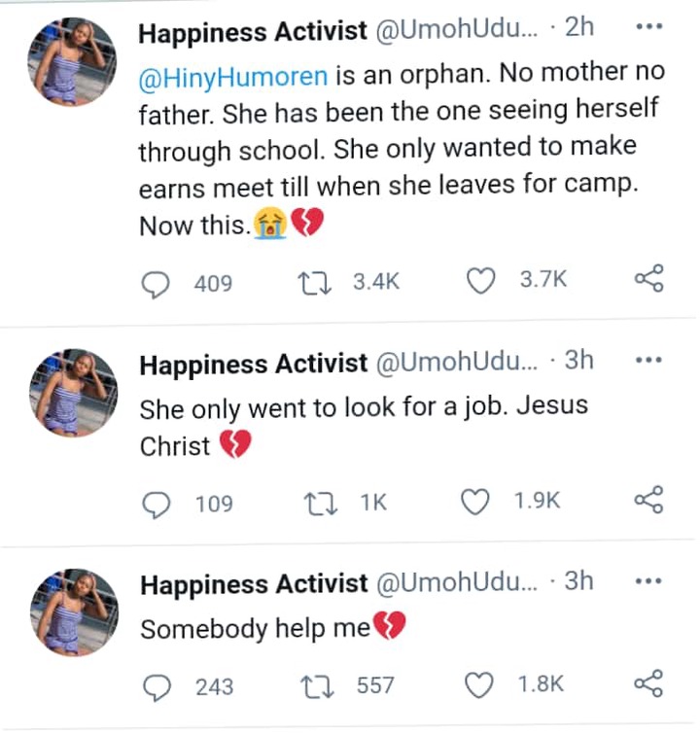View profile picture on the first tweet
This screenshot has width=700, height=734.
pyautogui.click(x=72, y=62)
